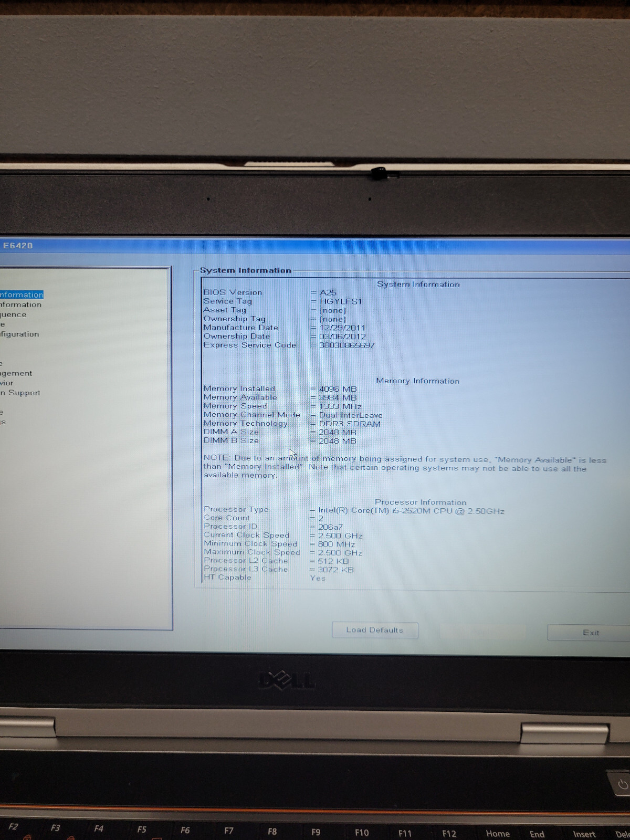Click the memory available value 3984 MB
Screen dimensions: 630x840
[338, 397]
